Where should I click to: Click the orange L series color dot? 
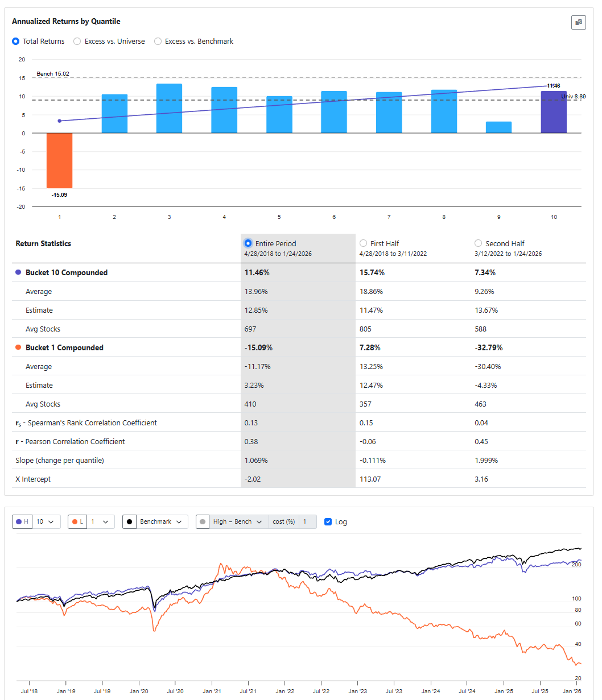pyautogui.click(x=75, y=521)
